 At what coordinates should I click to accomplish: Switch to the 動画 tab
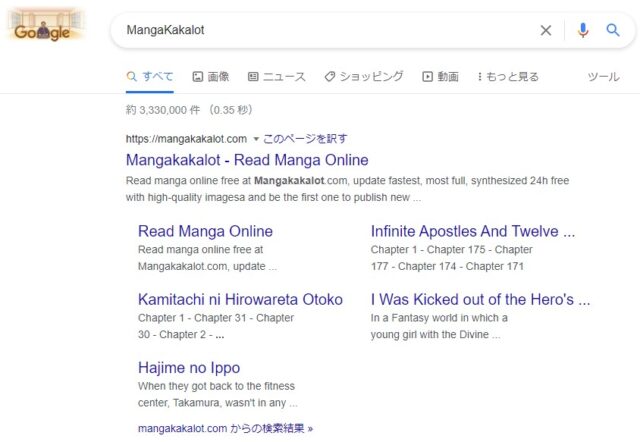click(x=440, y=77)
